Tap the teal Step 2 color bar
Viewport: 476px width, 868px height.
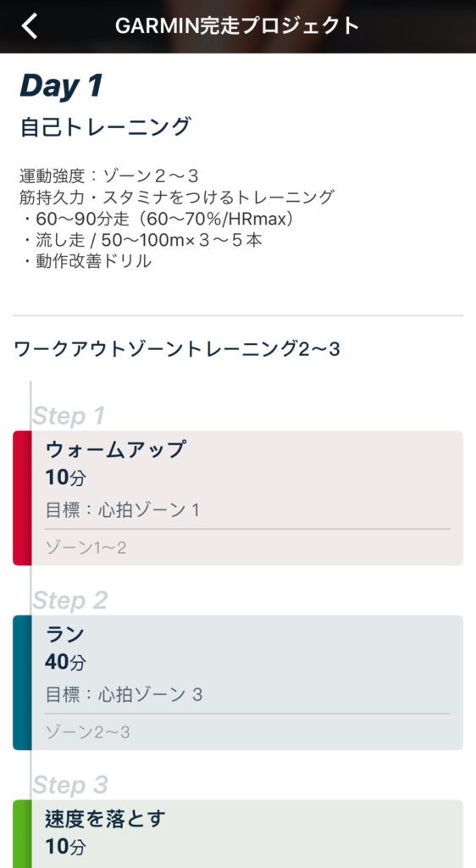(x=22, y=682)
